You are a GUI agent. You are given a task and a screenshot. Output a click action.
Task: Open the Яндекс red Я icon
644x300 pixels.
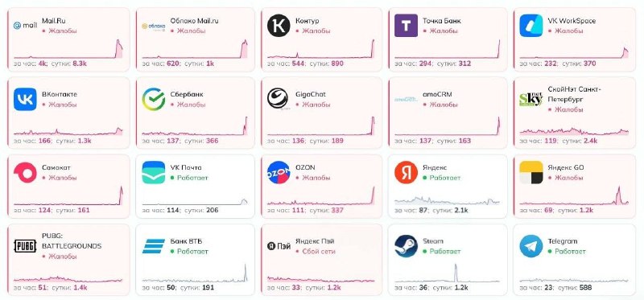tap(406, 173)
